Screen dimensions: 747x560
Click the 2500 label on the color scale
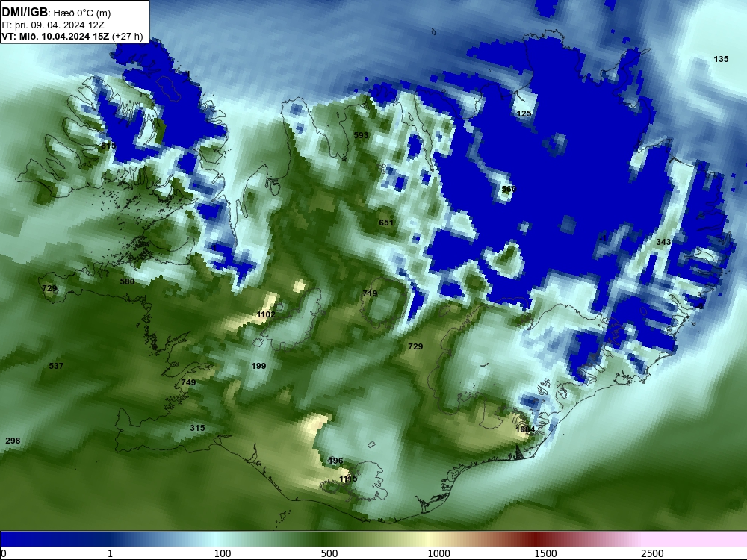[652, 553]
